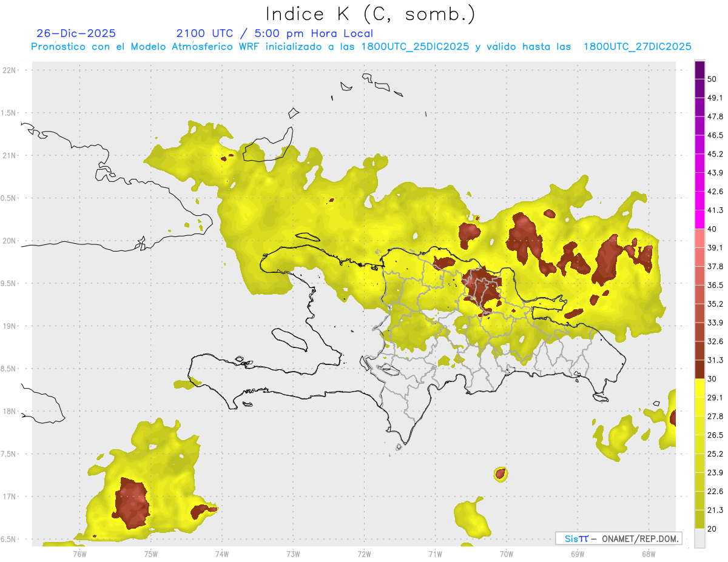Image resolution: width=728 pixels, height=562 pixels.
Task: Pick the bright magenta swatch between 40 and 41.3
Action: (700, 219)
